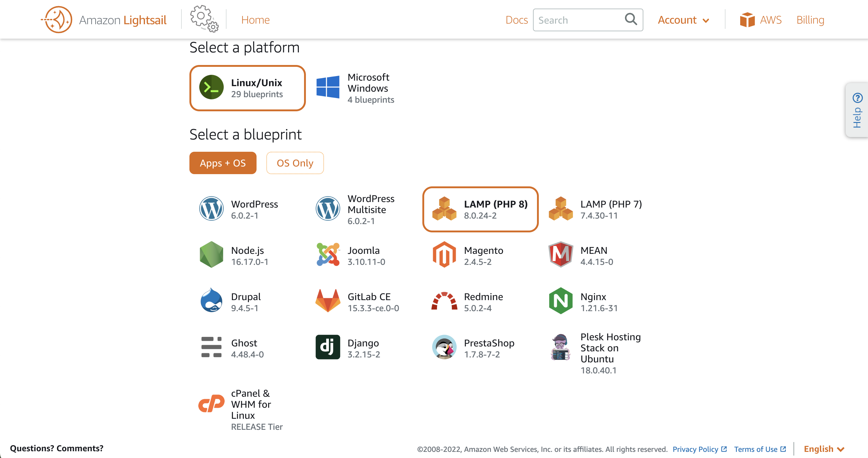Image resolution: width=868 pixels, height=458 pixels.
Task: Click the Nginx 1.21.6-31 label
Action: (x=599, y=302)
